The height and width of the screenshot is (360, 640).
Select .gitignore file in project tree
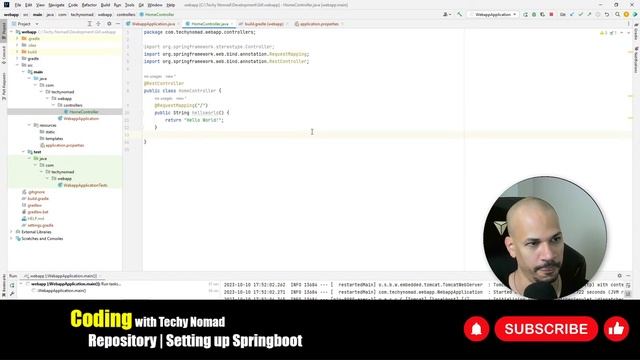tap(36, 192)
